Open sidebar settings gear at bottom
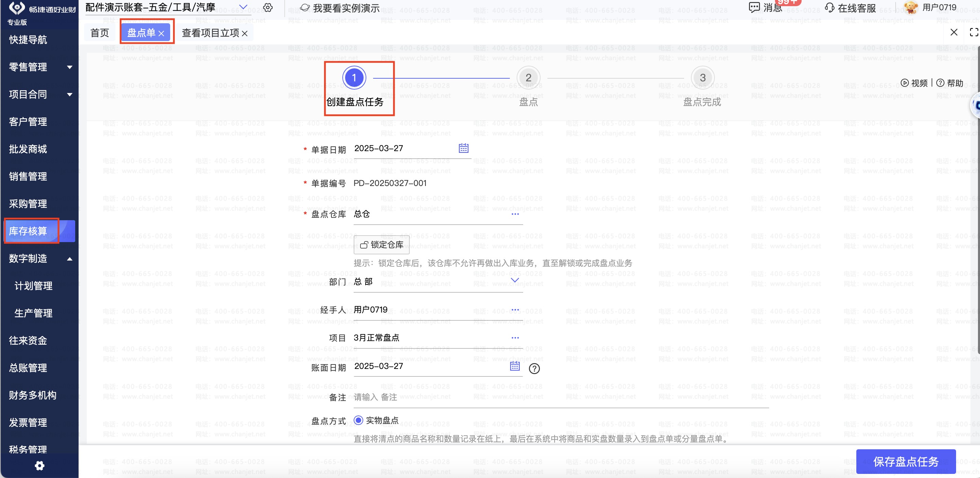The width and height of the screenshot is (980, 478). click(x=39, y=465)
